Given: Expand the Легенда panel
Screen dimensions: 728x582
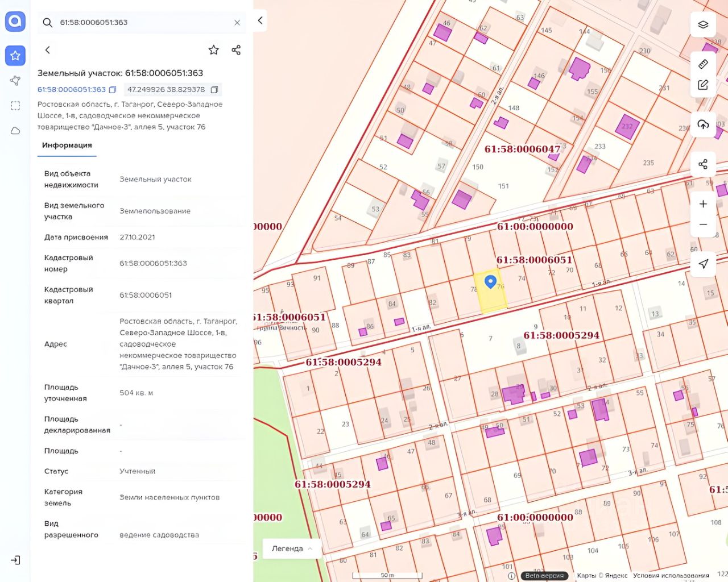Looking at the screenshot, I should [292, 548].
